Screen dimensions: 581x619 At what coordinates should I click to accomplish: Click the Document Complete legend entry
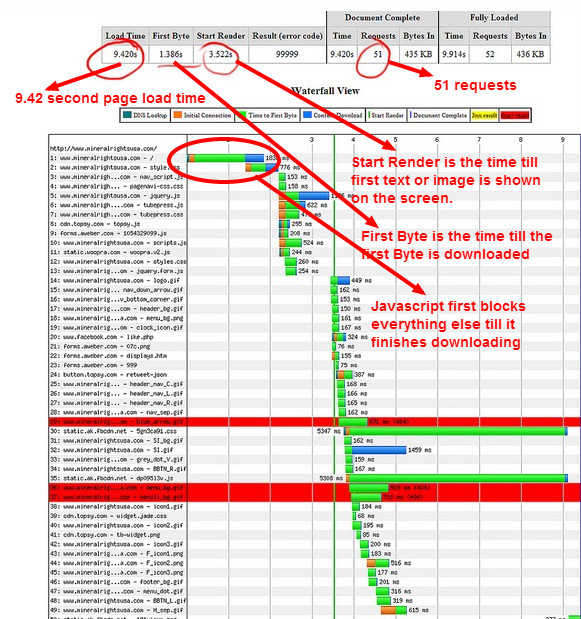pos(439,115)
